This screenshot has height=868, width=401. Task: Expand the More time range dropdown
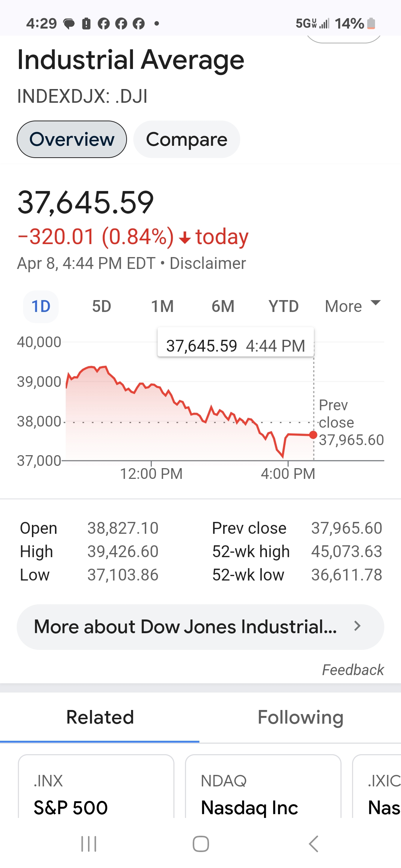[352, 306]
